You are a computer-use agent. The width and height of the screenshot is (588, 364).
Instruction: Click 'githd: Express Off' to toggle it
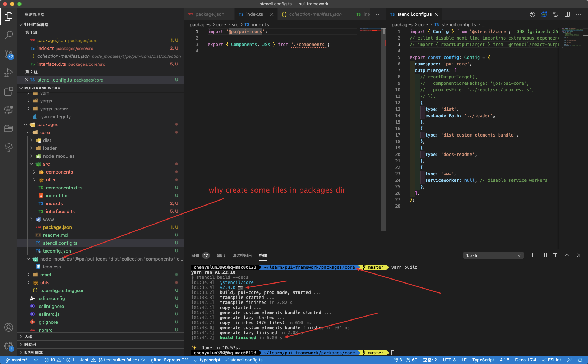(x=169, y=360)
